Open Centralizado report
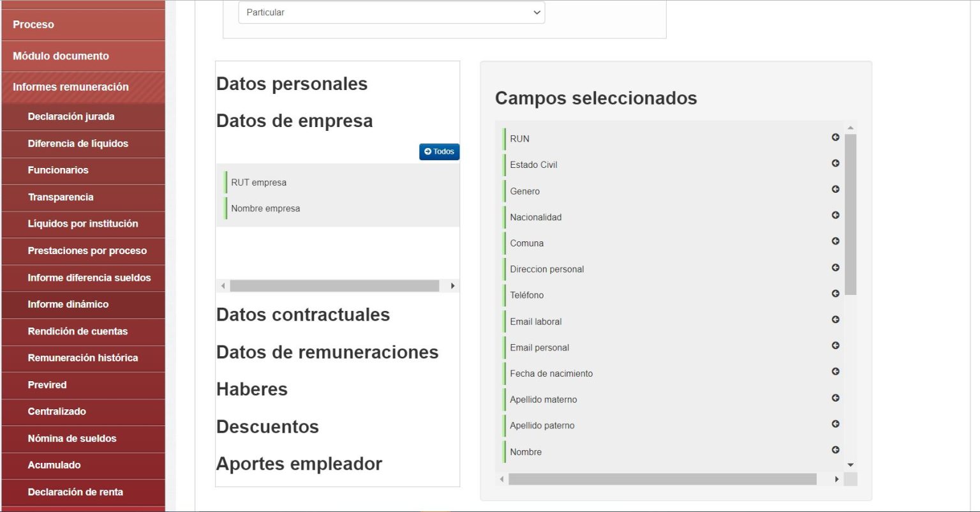Viewport: 980px width, 512px height. pos(83,412)
